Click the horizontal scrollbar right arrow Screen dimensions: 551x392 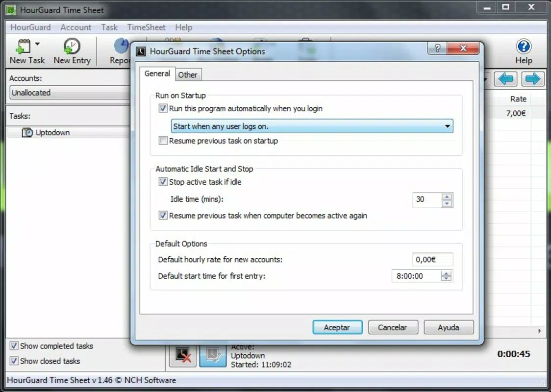(539, 331)
